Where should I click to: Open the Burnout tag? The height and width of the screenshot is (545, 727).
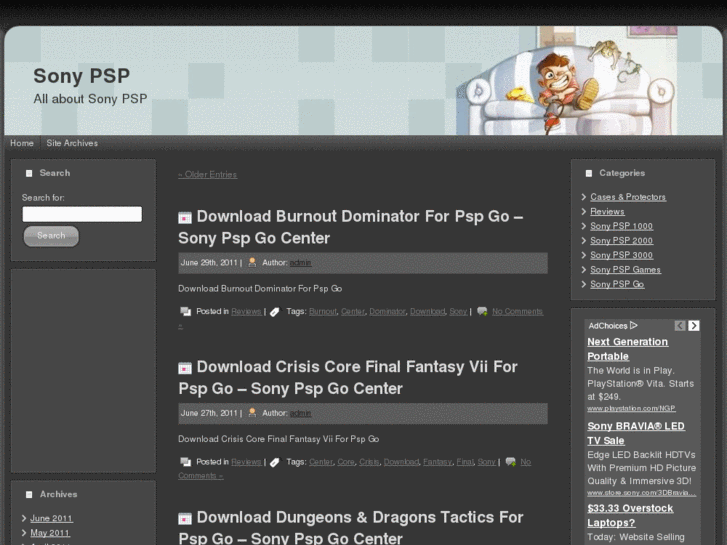[323, 312]
